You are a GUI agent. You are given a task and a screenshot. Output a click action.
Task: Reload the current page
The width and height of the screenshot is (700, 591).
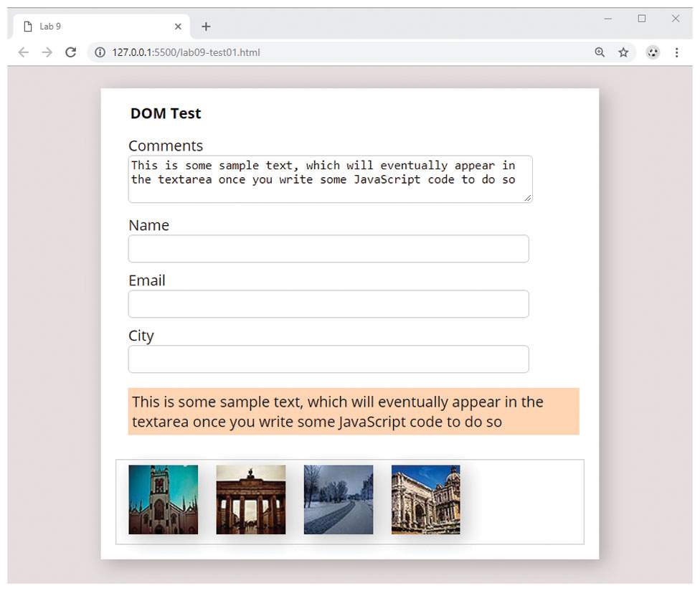pos(70,52)
